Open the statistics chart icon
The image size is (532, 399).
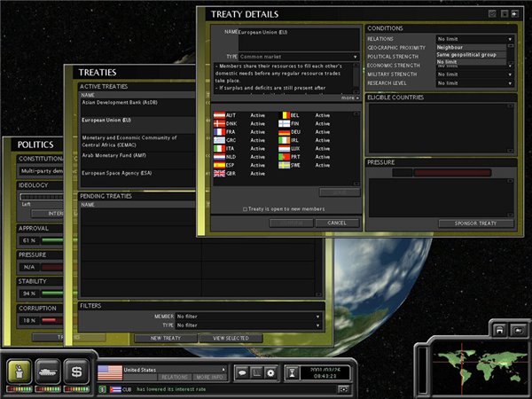[x=256, y=373]
